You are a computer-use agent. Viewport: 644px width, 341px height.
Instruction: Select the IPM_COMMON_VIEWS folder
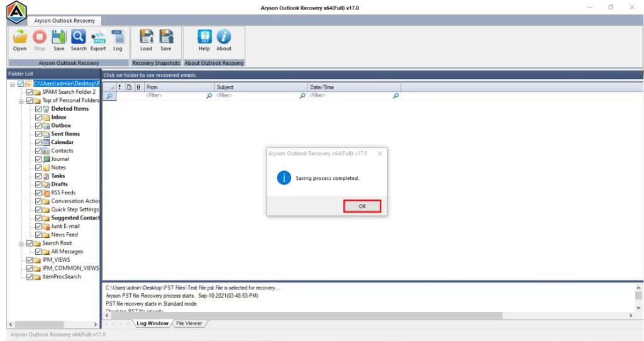[70, 268]
